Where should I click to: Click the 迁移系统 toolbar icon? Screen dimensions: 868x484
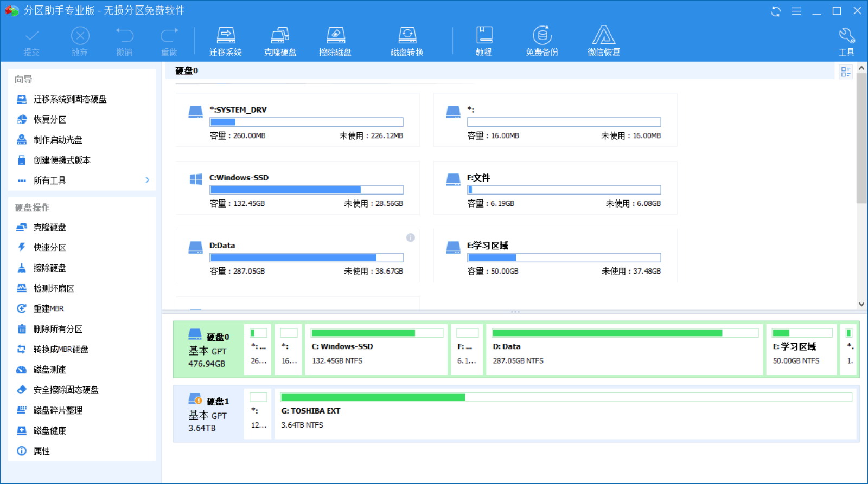(x=226, y=42)
